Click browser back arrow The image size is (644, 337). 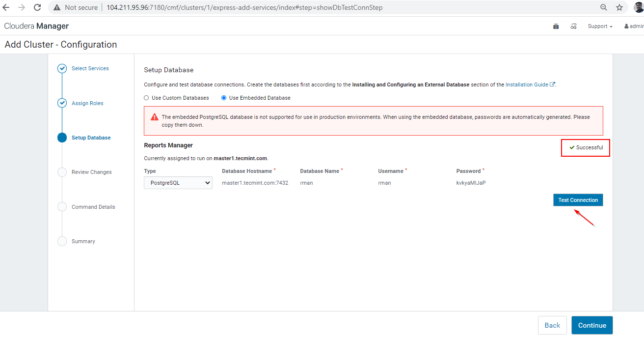click(x=6, y=7)
